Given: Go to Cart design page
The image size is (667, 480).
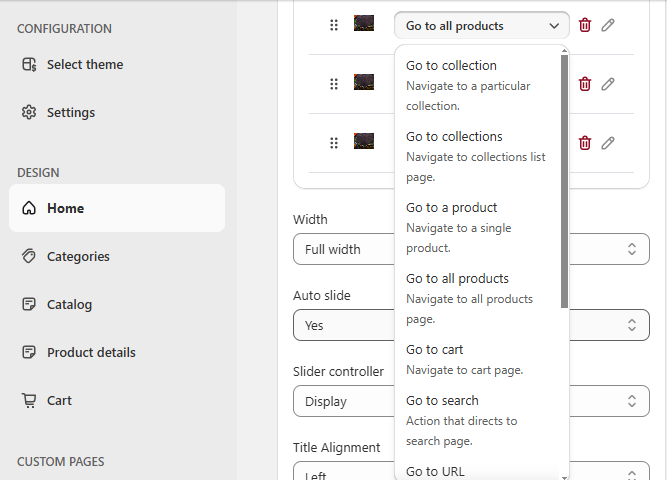Looking at the screenshot, I should pos(117,400).
